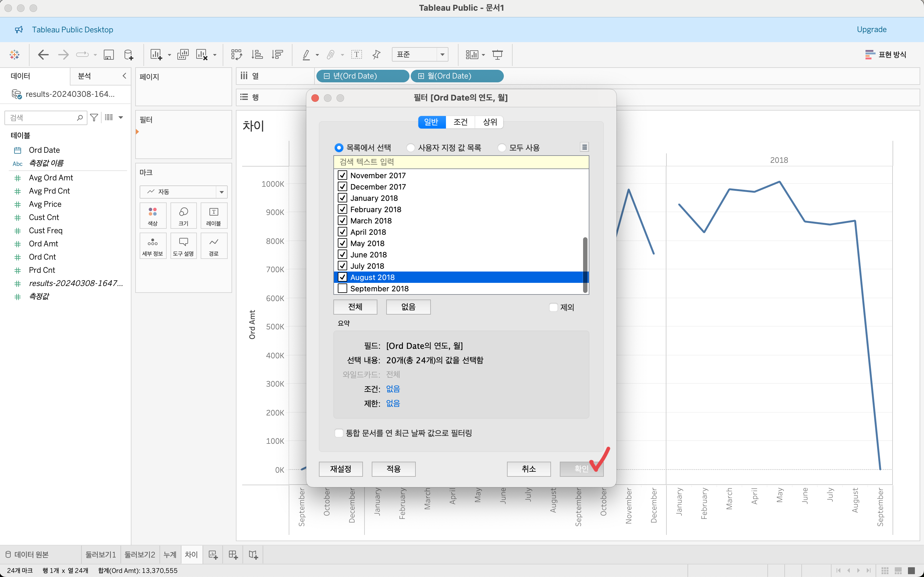
Task: Switch to the 조건 tab
Action: click(x=460, y=122)
